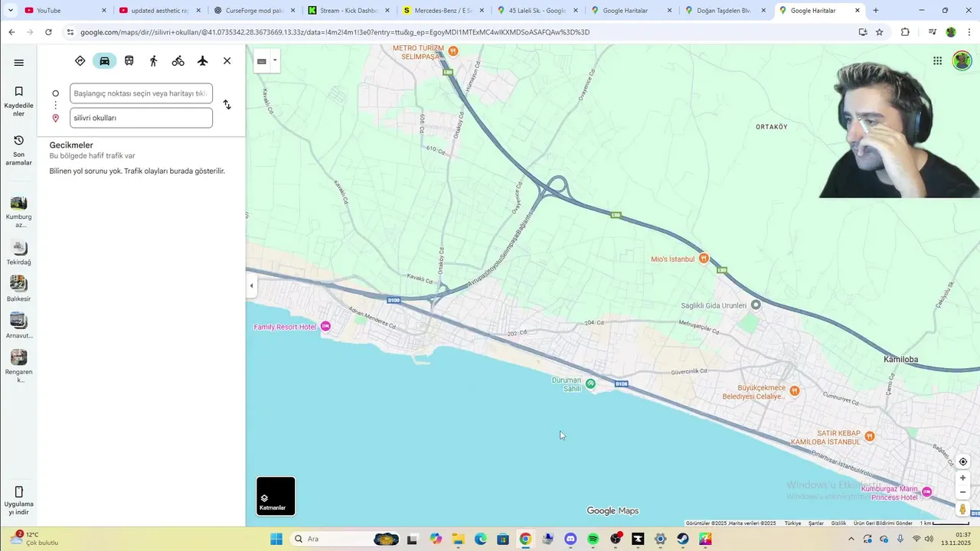
Task: Click the address bar URL
Action: coord(335,32)
